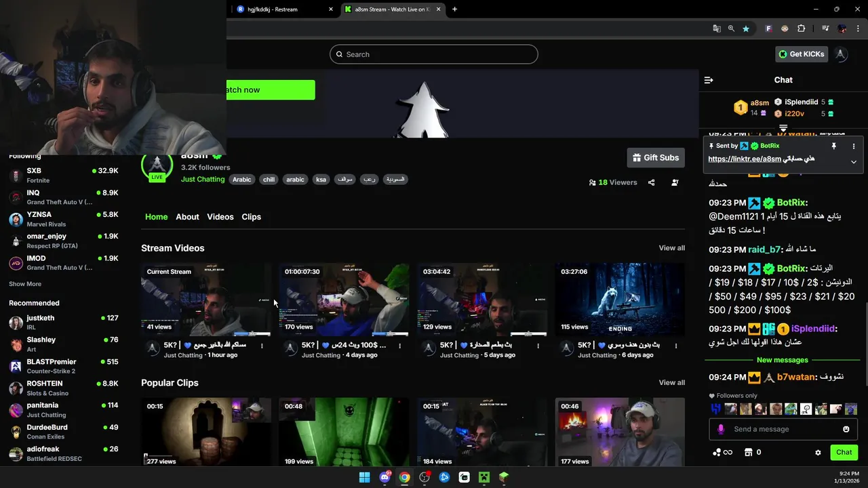Screen dimensions: 868x488
Task: Open options menu for the current stream video
Action: coord(262,346)
